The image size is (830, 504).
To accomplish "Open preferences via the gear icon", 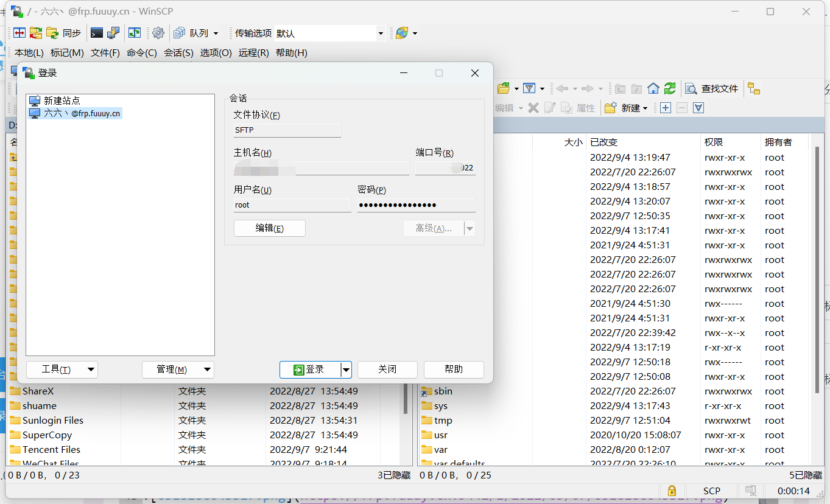I will tap(158, 33).
